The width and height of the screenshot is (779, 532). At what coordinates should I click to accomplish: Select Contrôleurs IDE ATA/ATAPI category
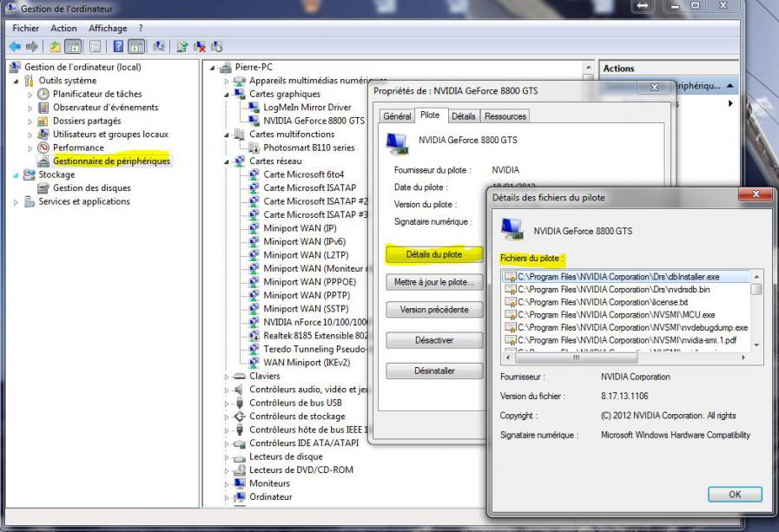304,443
